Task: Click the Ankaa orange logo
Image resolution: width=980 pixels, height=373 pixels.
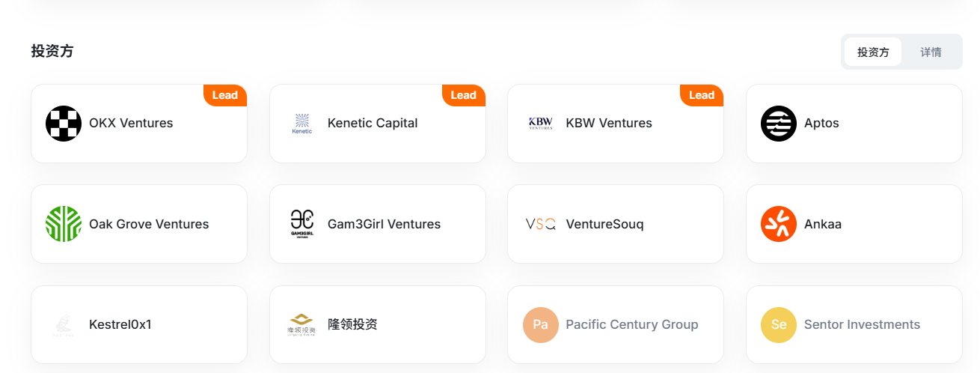Action: (x=779, y=224)
